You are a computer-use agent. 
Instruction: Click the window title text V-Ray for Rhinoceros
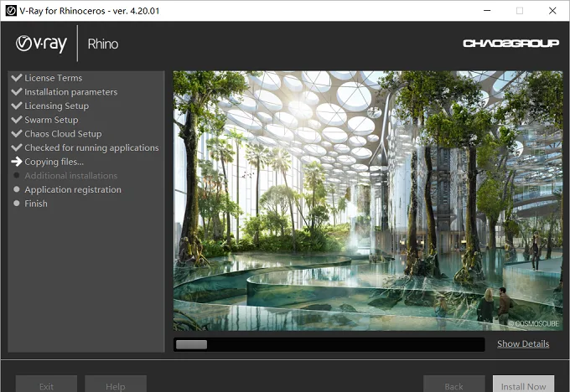click(x=90, y=11)
